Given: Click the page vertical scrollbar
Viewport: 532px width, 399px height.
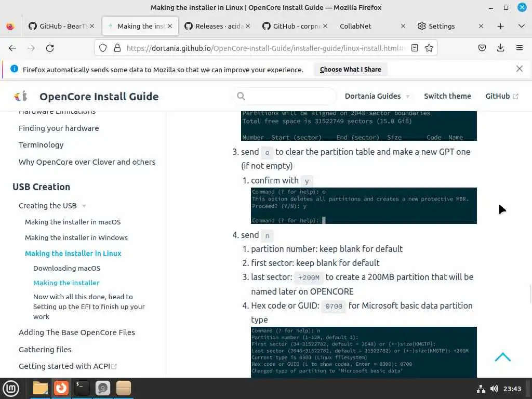Looking at the screenshot, I should pyautogui.click(x=530, y=295).
